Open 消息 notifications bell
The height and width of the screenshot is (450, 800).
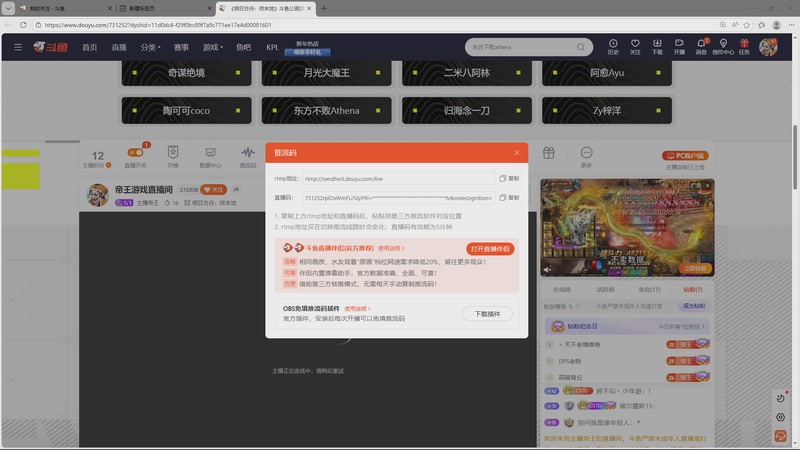coord(702,47)
